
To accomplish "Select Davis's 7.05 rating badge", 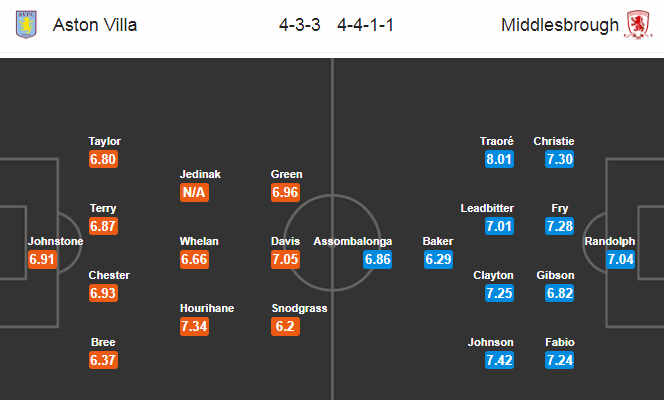I will tap(285, 259).
